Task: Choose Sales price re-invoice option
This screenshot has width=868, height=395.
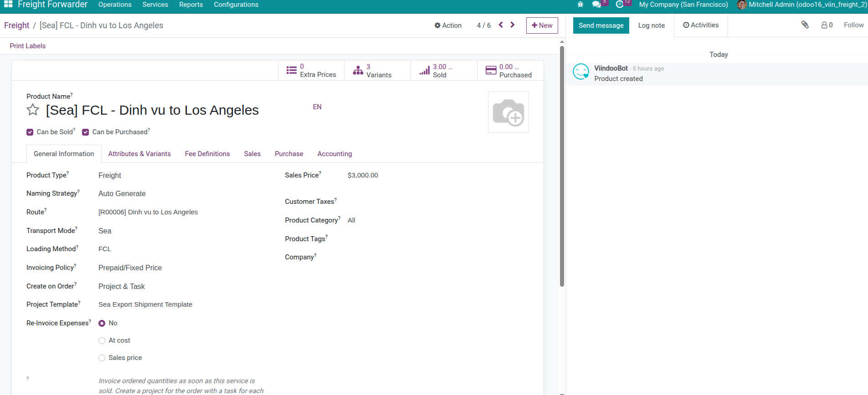Action: (102, 358)
